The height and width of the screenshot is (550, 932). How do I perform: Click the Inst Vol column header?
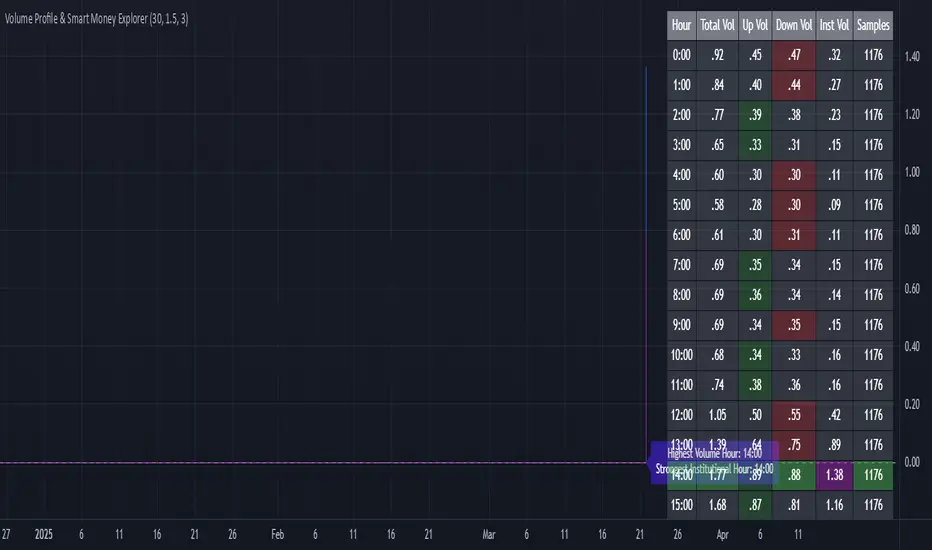835,25
